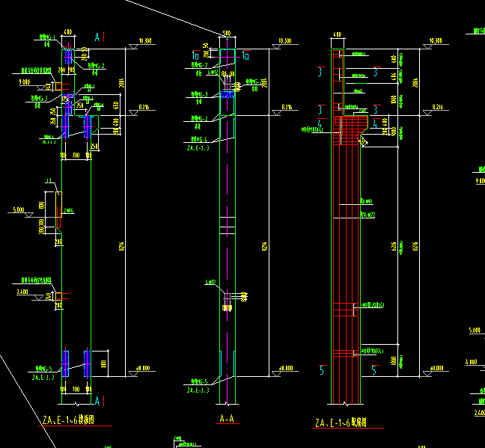Select the "A-A" section title text
The image size is (485, 448).
click(227, 419)
